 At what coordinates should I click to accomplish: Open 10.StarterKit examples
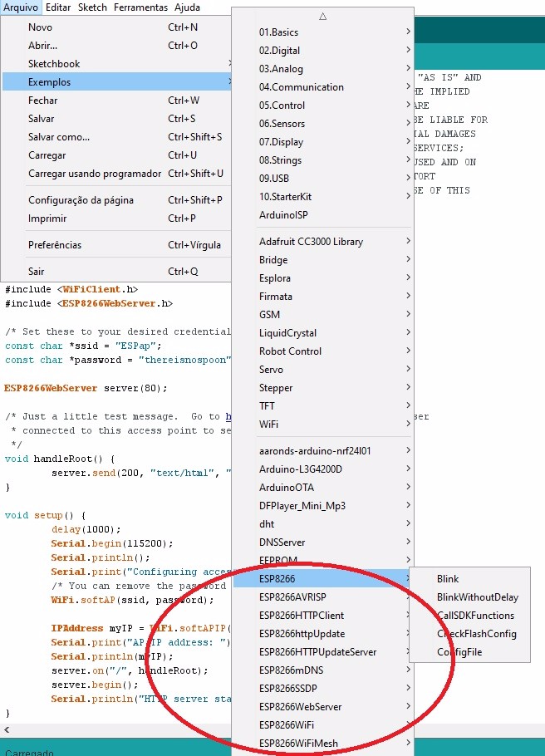click(322, 197)
